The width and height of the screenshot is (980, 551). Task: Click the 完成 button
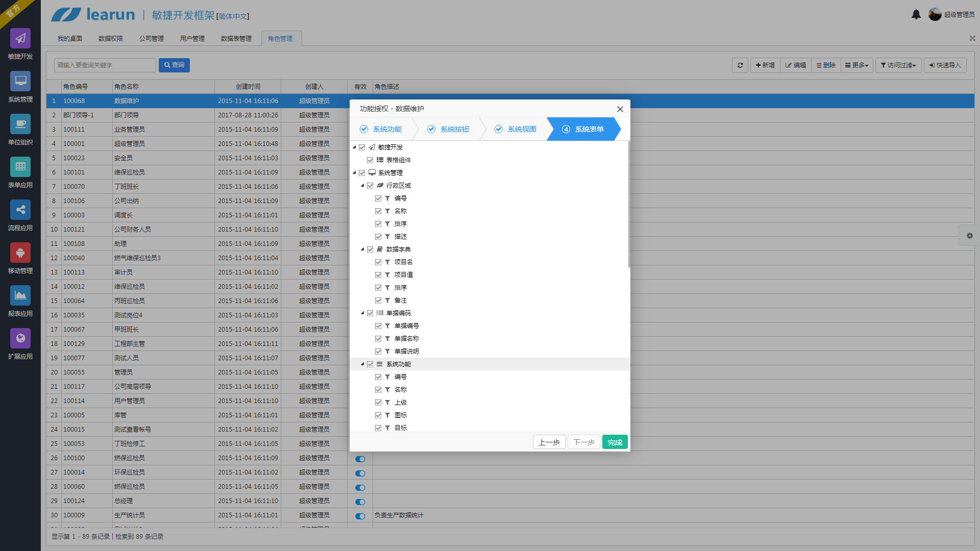pos(615,442)
